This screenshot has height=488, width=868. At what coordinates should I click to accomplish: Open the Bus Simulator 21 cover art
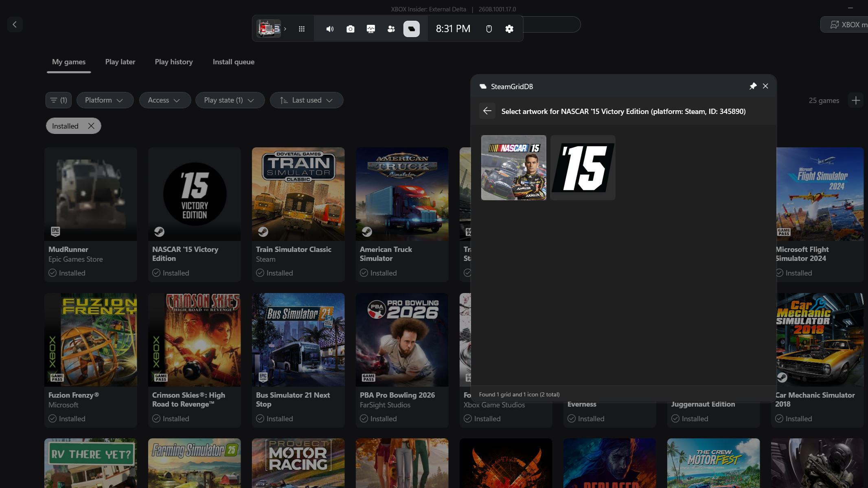(298, 340)
